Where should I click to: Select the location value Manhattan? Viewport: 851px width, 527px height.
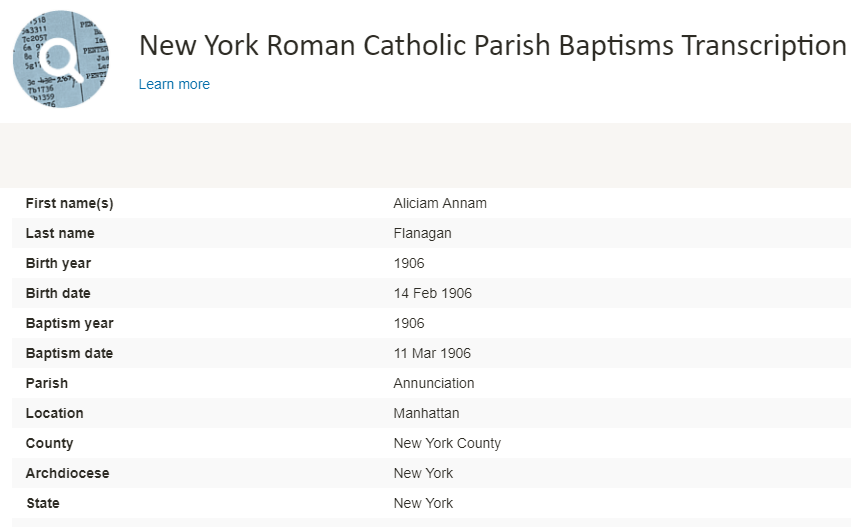click(x=426, y=413)
